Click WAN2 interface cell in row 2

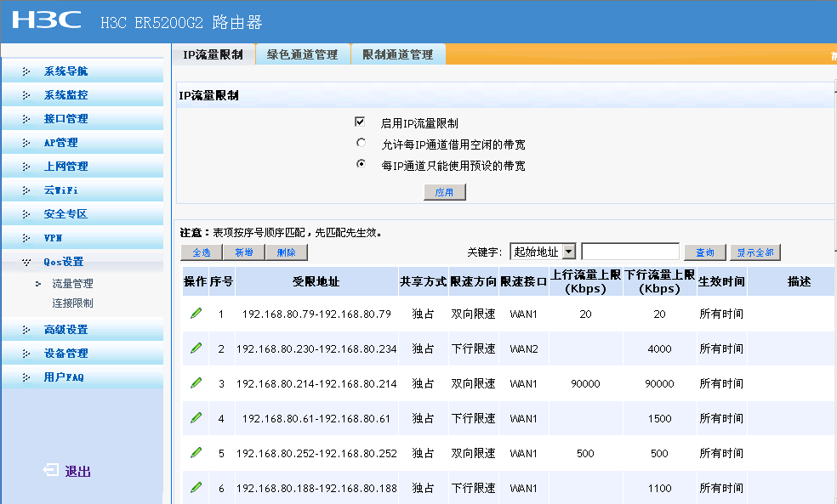click(x=524, y=348)
